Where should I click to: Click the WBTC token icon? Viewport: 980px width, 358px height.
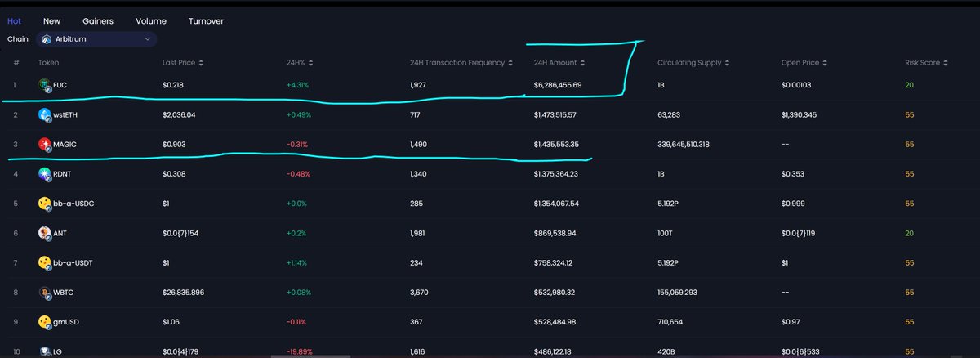pos(45,292)
